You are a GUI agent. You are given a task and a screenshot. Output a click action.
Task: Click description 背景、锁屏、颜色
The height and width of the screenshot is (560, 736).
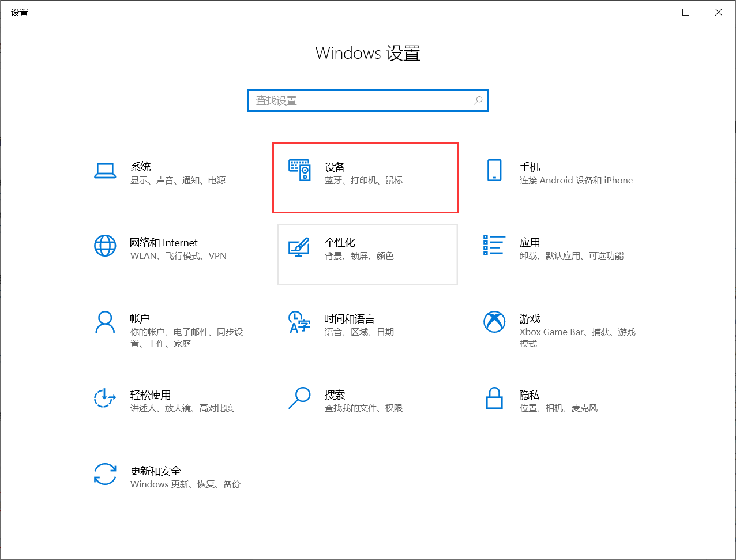(x=359, y=256)
